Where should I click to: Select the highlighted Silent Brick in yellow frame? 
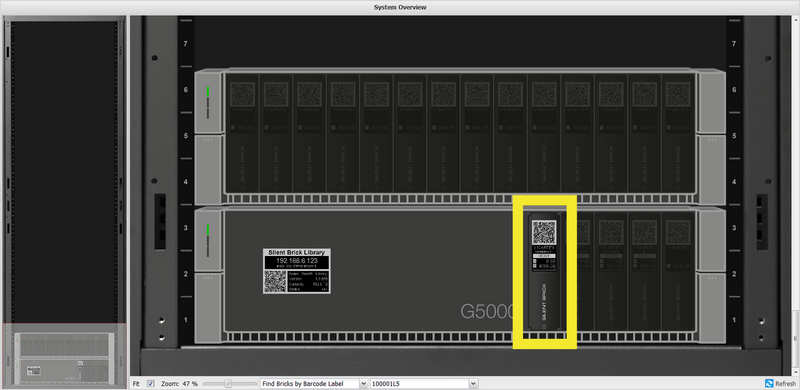tap(544, 271)
